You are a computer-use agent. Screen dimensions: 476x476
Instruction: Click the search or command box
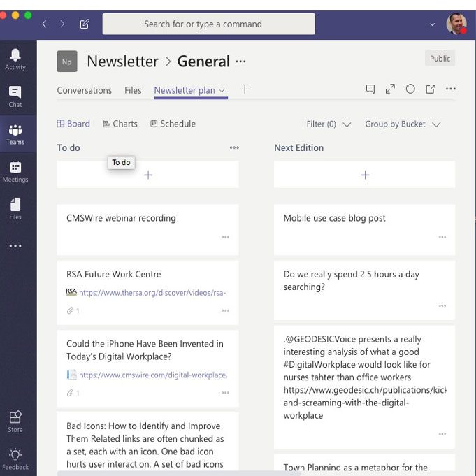209,24
